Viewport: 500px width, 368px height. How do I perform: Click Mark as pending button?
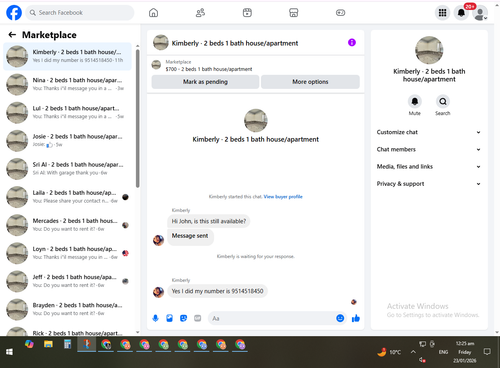pyautogui.click(x=205, y=82)
